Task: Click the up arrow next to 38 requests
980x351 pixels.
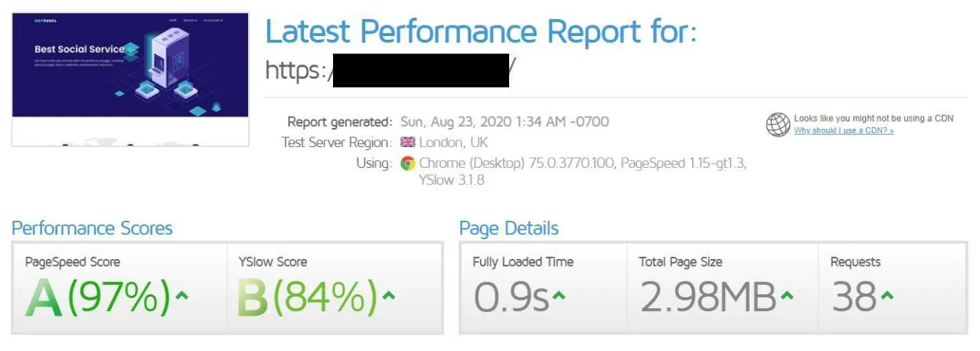Action: point(887,296)
